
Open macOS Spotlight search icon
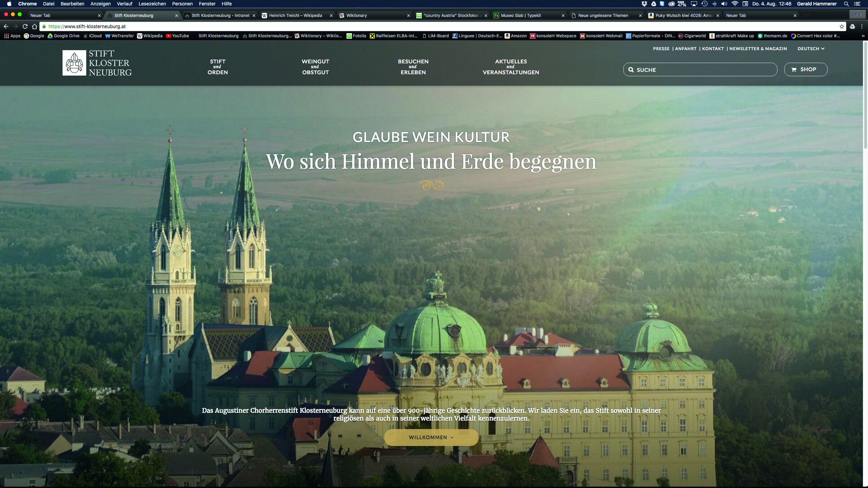point(846,4)
